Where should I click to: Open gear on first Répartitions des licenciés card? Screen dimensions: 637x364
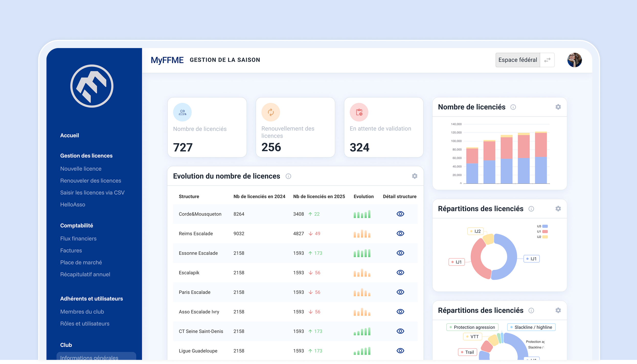(x=558, y=209)
